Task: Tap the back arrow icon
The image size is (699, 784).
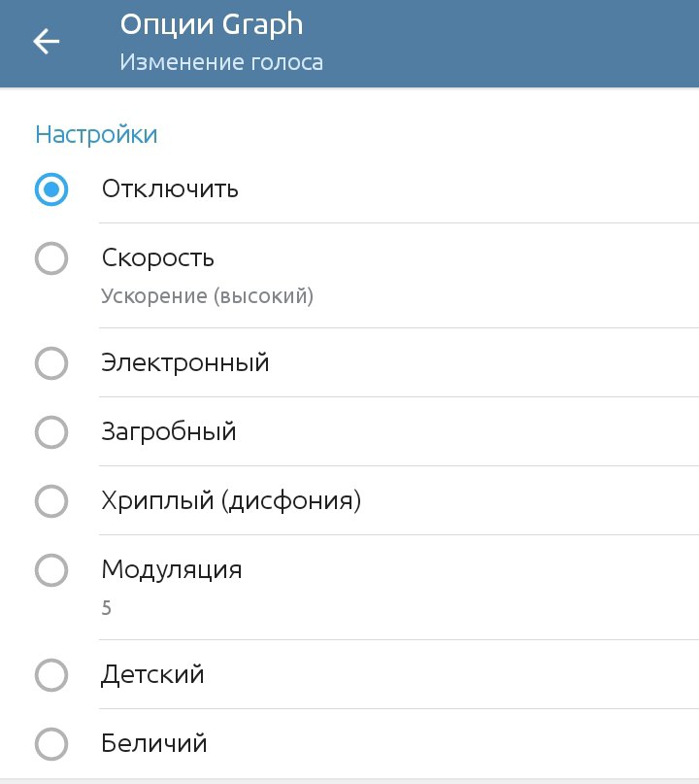Action: [x=47, y=42]
